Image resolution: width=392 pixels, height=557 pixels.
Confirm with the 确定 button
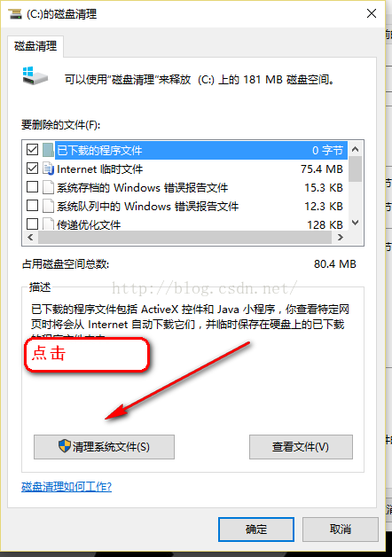coord(256,530)
